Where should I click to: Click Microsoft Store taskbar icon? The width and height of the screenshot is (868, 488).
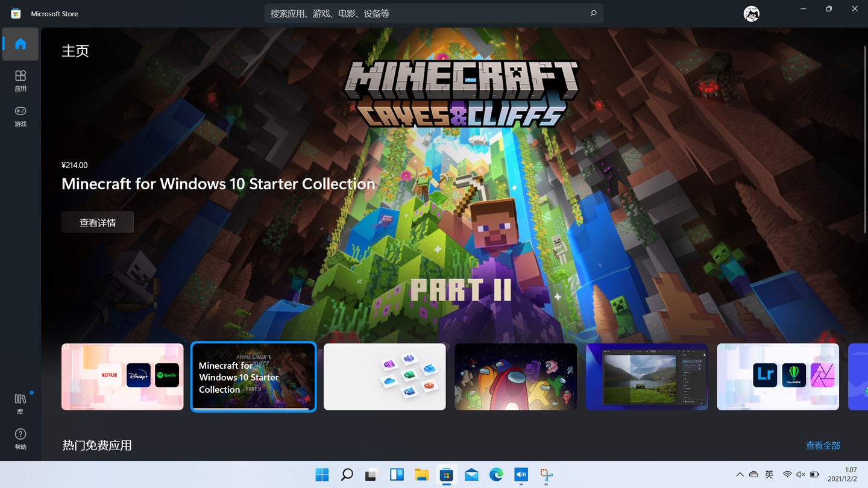point(446,475)
